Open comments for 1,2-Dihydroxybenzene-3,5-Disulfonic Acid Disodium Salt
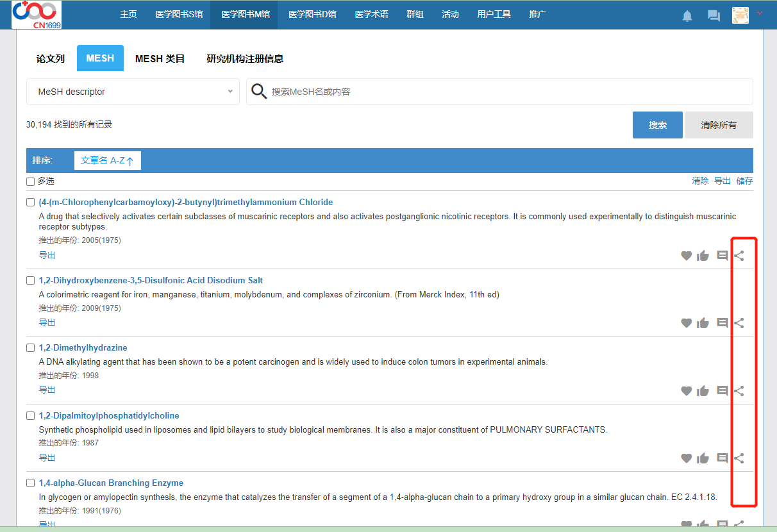This screenshot has height=532, width=777. (722, 323)
